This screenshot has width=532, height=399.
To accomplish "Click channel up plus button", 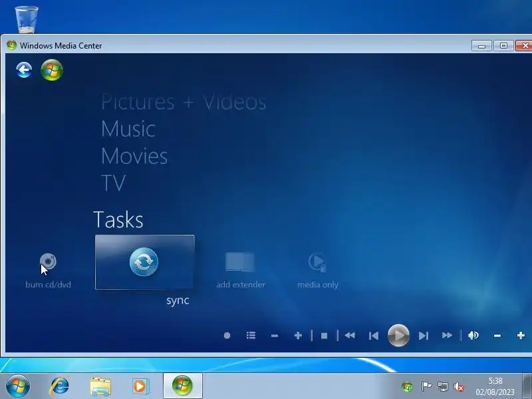I will [x=298, y=336].
